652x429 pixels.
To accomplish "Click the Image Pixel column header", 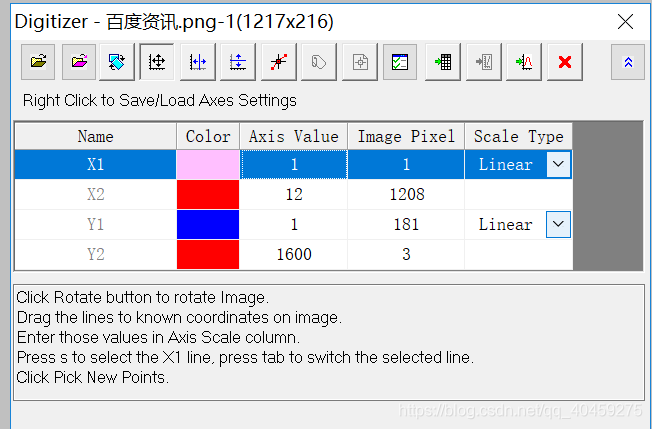I will click(x=406, y=136).
